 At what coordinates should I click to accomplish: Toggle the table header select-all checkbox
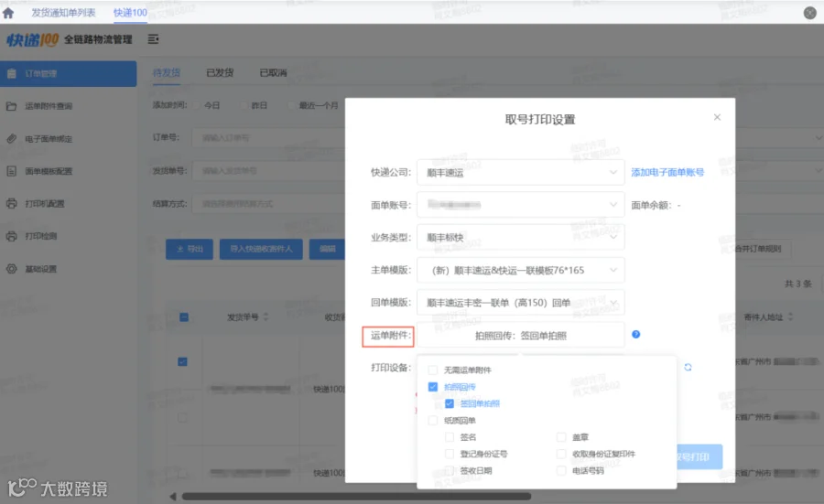pos(184,317)
